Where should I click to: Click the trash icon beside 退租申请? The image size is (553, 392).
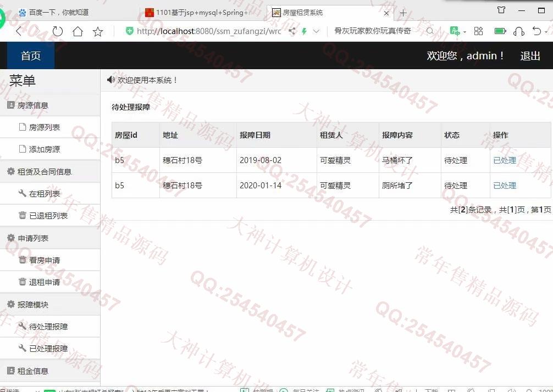22,282
